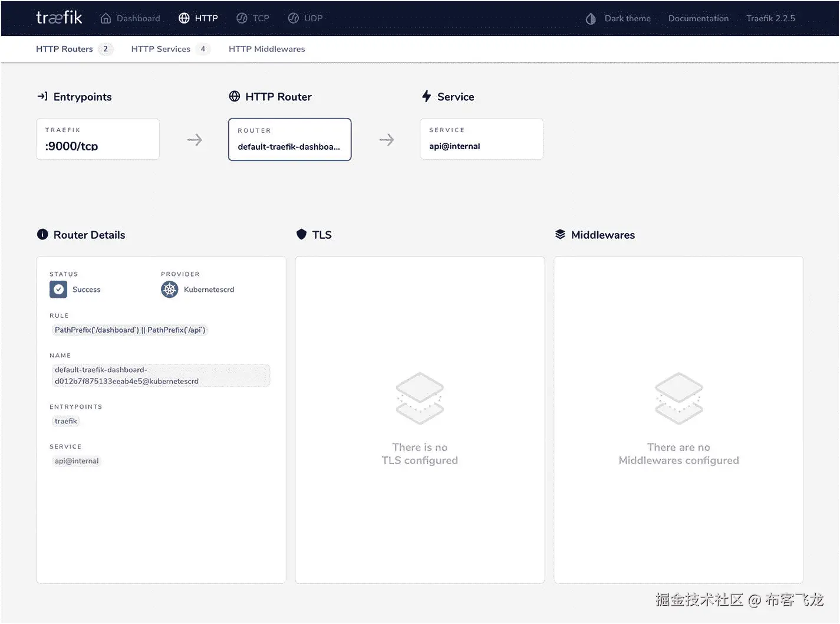This screenshot has width=840, height=624.
Task: Select the HTTP nav item
Action: [198, 18]
